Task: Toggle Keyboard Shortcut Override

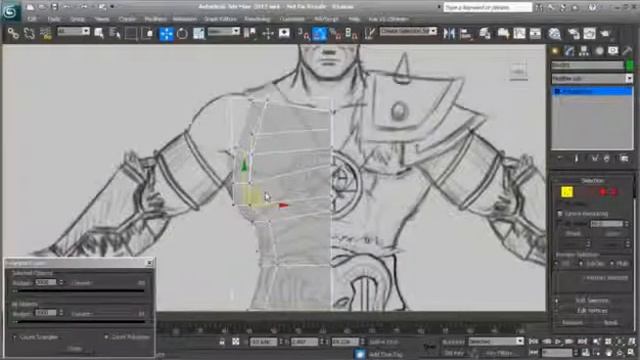Action: (x=284, y=33)
